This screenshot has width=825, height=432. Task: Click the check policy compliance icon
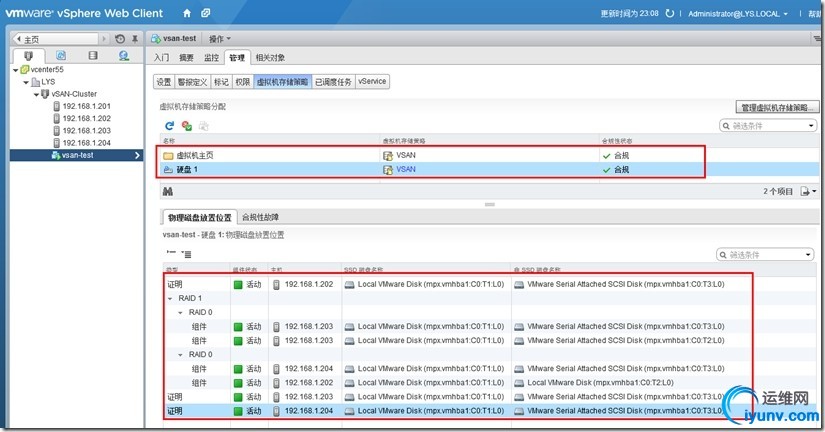coord(186,126)
